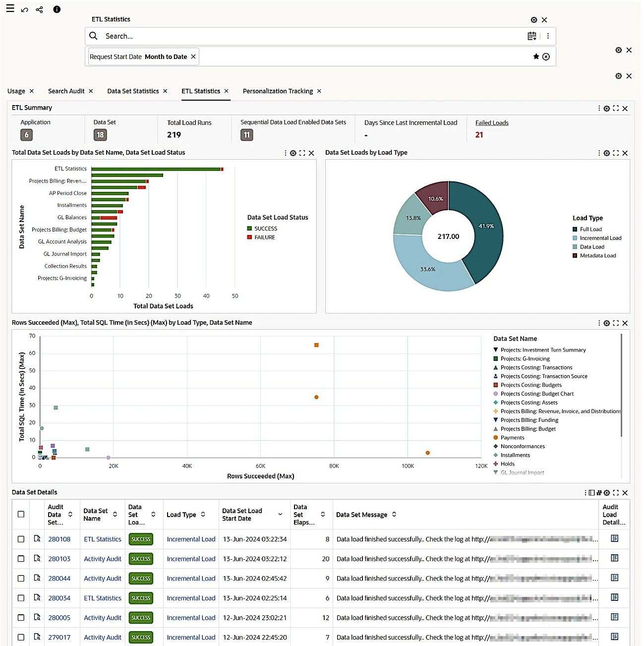Click the SUCCESS legend swatch
This screenshot has width=644, height=646.
click(x=250, y=229)
